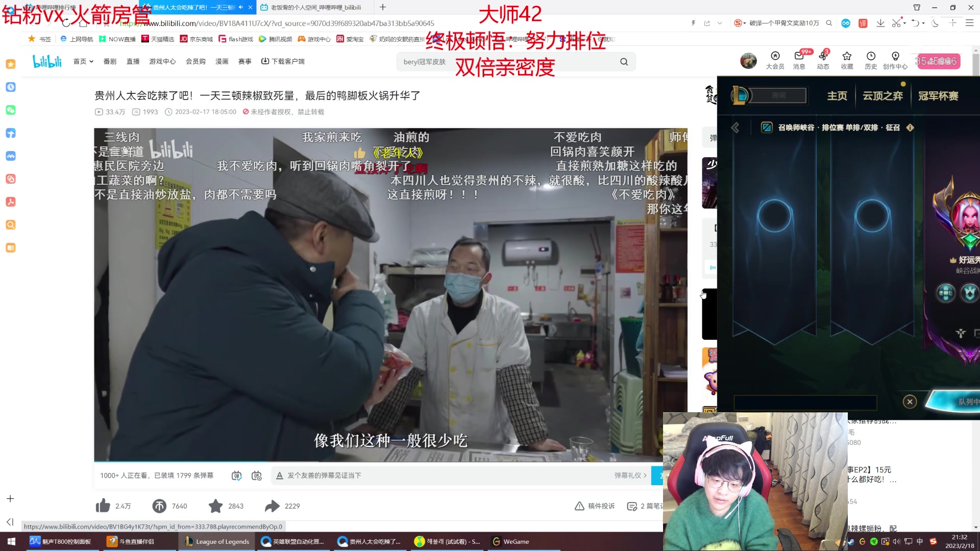Give coins using the 7640 coin icon
The height and width of the screenshot is (551, 980).
[159, 506]
